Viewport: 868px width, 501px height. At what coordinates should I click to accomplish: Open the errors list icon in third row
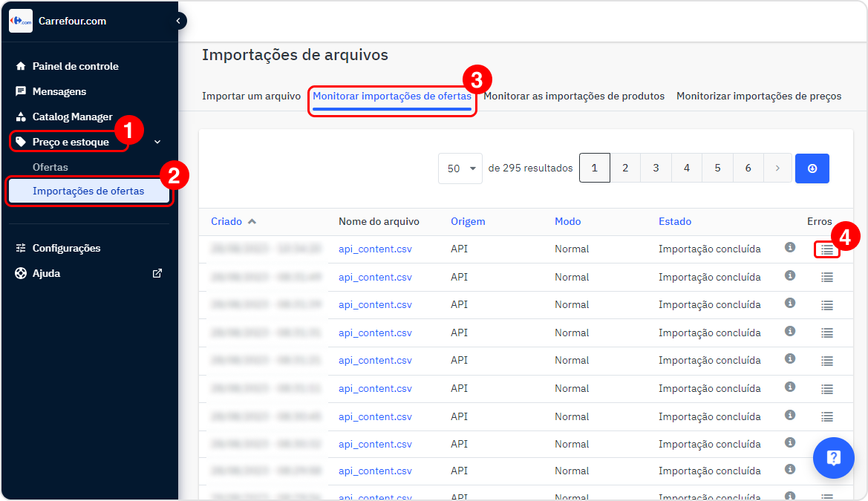point(827,305)
